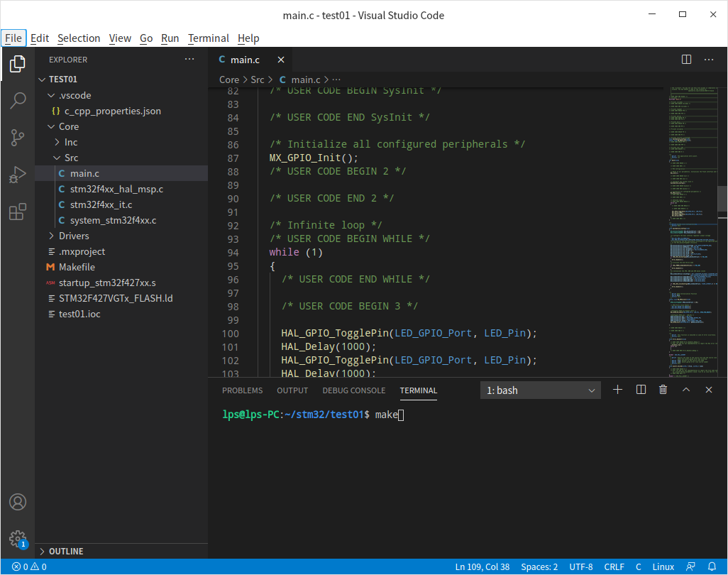The height and width of the screenshot is (575, 728).
Task: Open the Source Control view
Action: (18, 138)
